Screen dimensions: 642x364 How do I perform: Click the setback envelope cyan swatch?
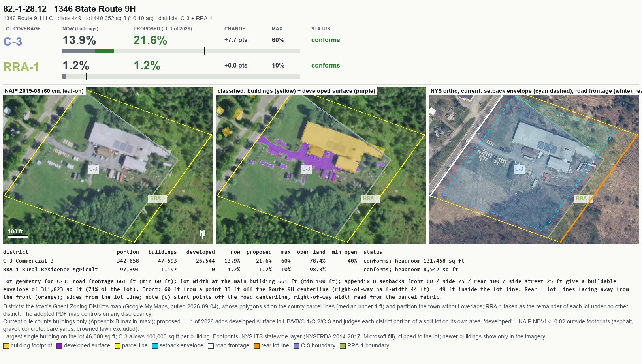(155, 346)
